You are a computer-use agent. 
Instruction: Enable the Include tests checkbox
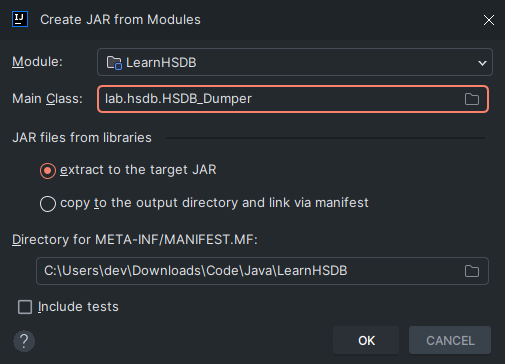[25, 307]
